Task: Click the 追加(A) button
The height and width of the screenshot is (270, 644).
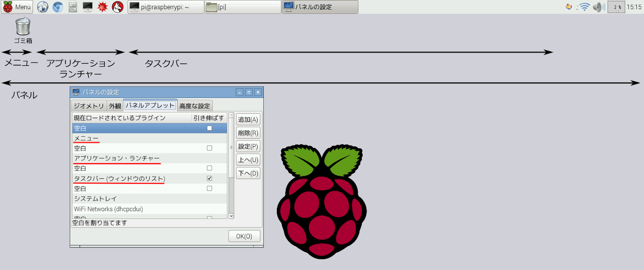Action: (248, 119)
